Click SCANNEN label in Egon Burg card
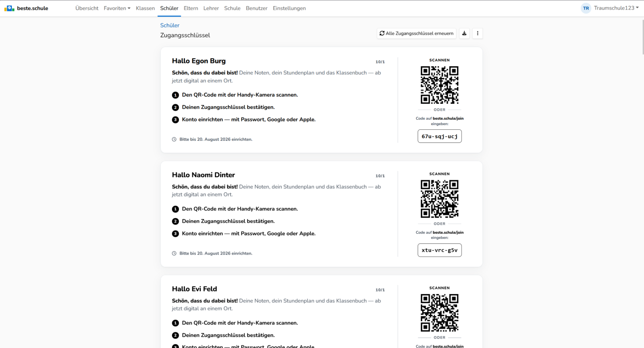The height and width of the screenshot is (348, 644). click(439, 60)
